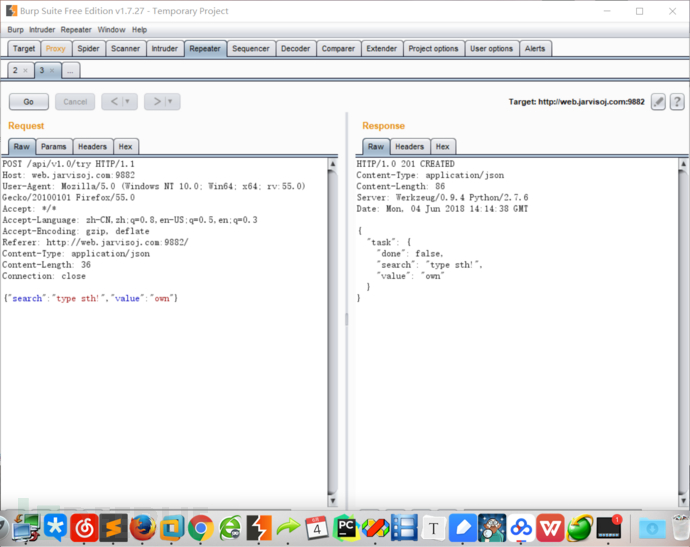Switch request view to Params

click(x=54, y=147)
